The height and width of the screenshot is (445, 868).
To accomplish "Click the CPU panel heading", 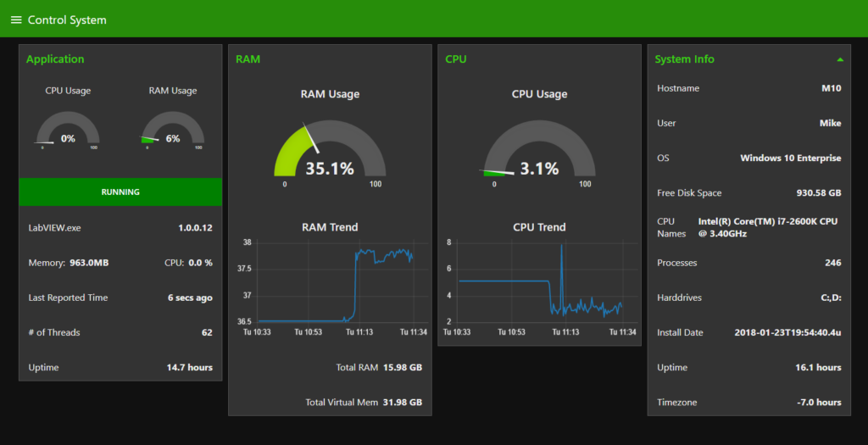I will click(x=456, y=59).
